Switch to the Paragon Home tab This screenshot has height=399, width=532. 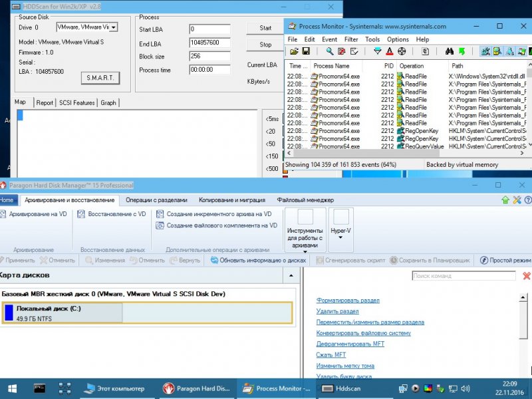7,200
